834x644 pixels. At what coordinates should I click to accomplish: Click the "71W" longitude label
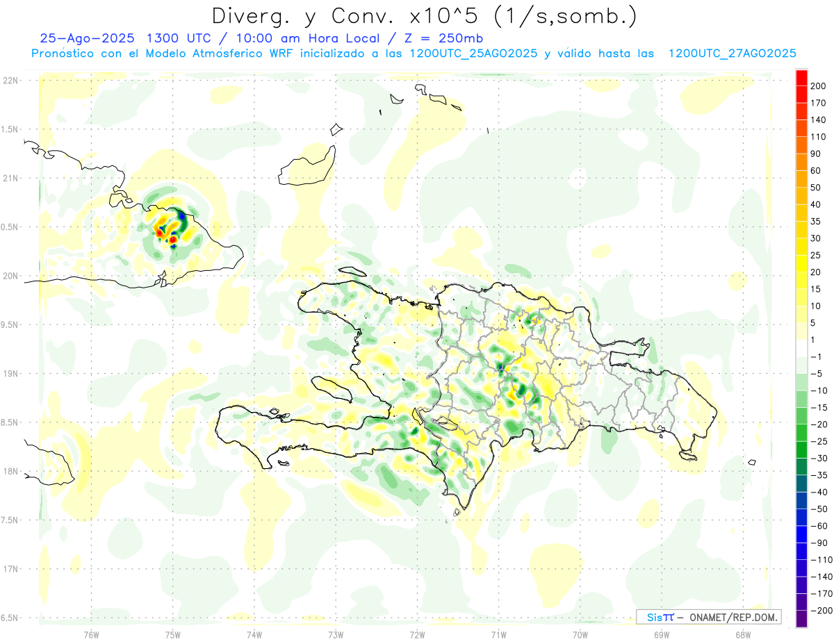[x=498, y=634]
